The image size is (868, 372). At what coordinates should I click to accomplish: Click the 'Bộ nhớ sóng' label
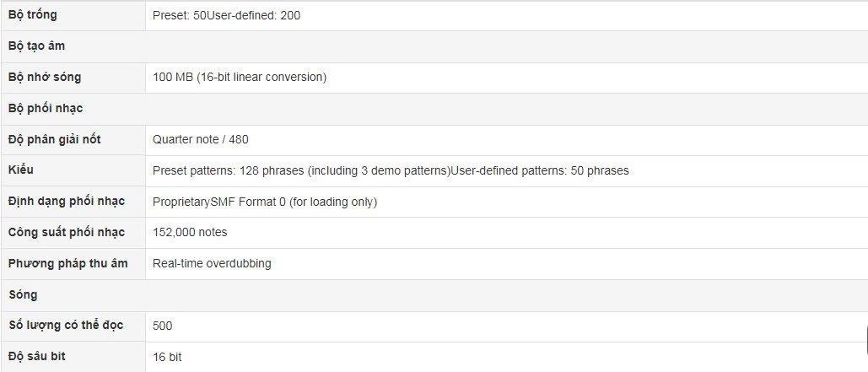[x=45, y=78]
